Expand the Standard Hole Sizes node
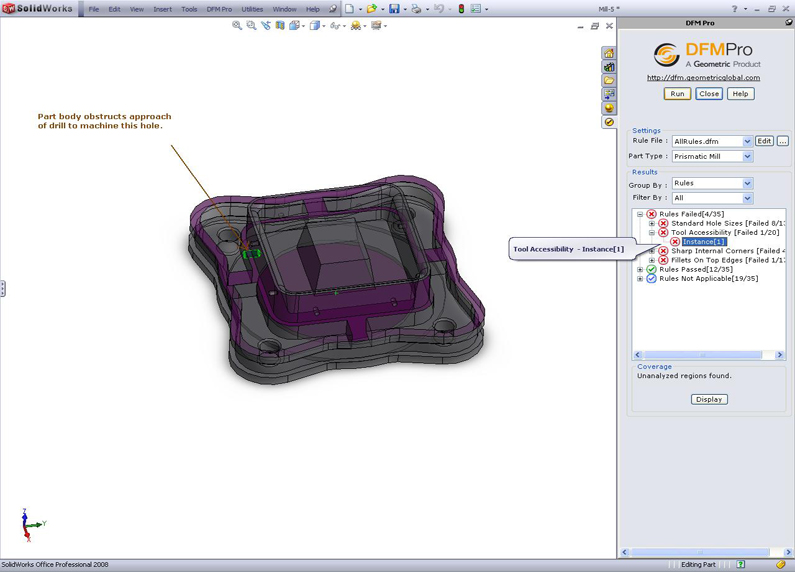This screenshot has height=572, width=795. [652, 224]
